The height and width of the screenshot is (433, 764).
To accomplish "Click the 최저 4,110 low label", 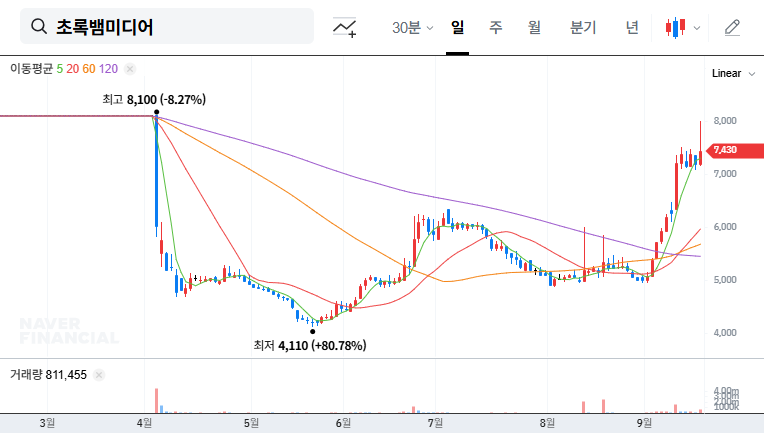I will [310, 345].
